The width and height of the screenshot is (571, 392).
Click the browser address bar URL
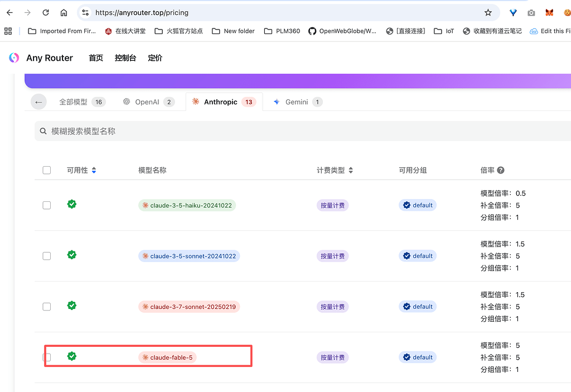pos(142,13)
